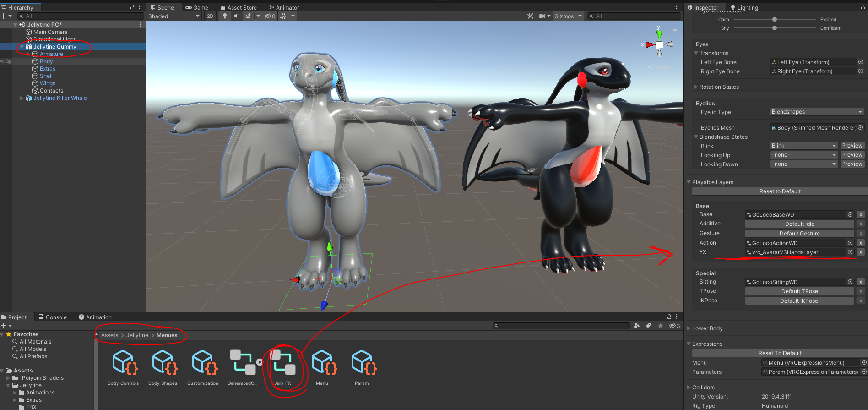The height and width of the screenshot is (410, 868).
Task: Click Preview button for Blink blendshape
Action: tap(852, 146)
